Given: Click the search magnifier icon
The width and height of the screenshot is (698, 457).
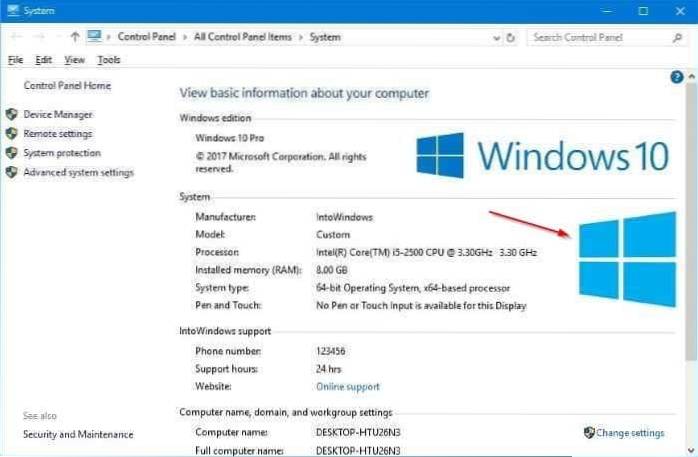Looking at the screenshot, I should pos(670,37).
